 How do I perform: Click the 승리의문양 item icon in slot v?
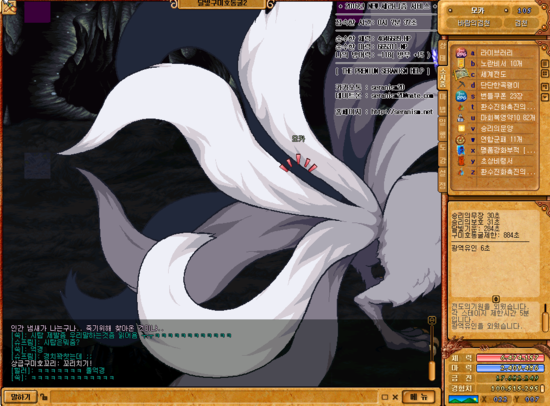(x=461, y=128)
